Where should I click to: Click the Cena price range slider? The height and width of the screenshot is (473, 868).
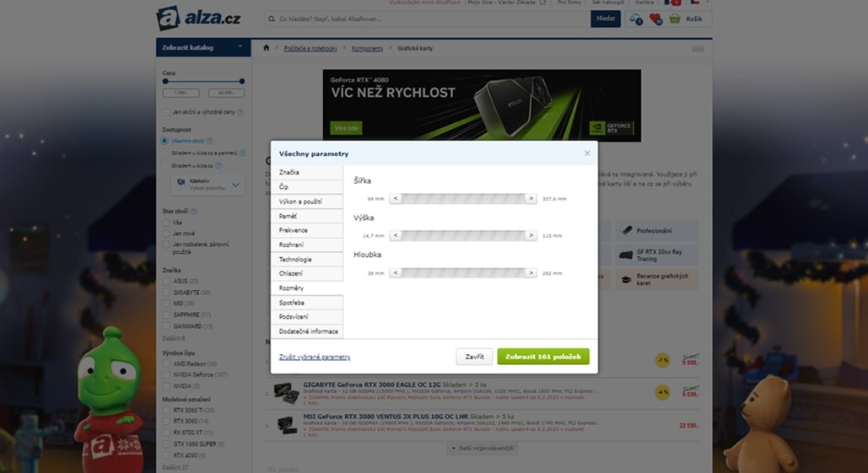click(x=203, y=81)
